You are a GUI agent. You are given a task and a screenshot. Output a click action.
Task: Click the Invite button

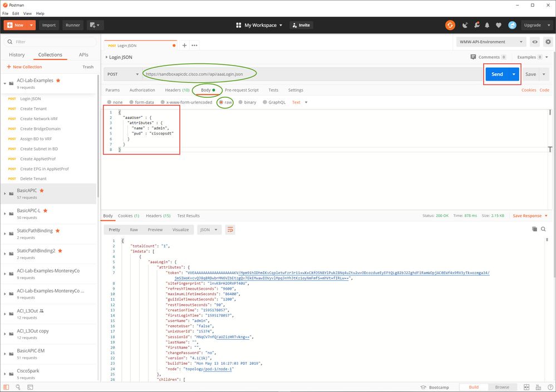(301, 25)
